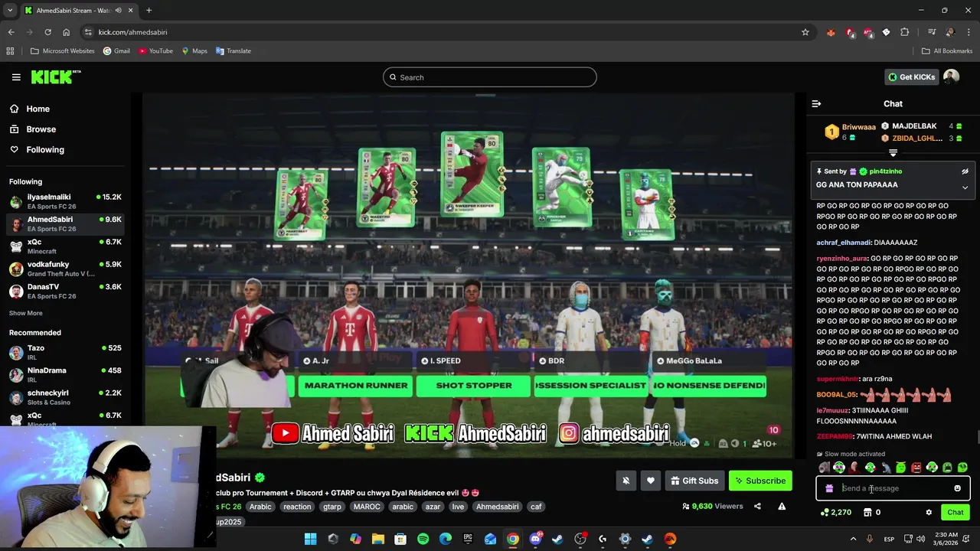The height and width of the screenshot is (551, 980).
Task: Click the Send a message field
Action: (x=893, y=488)
